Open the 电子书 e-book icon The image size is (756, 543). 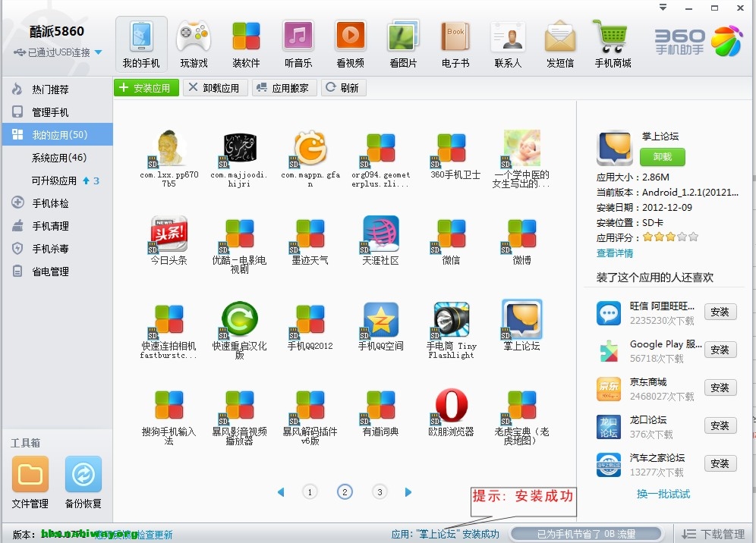pos(455,38)
